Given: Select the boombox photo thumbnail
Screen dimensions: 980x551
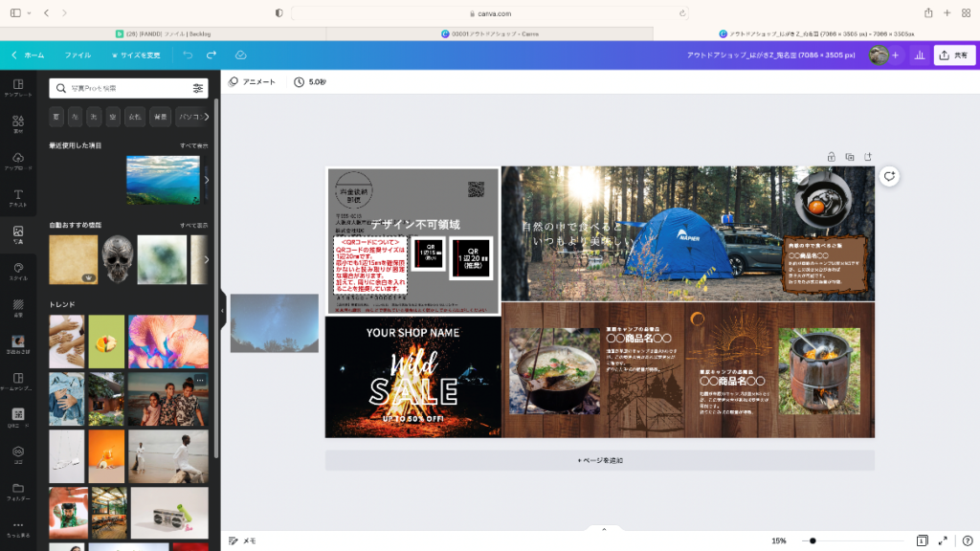Looking at the screenshot, I should coord(169,513).
